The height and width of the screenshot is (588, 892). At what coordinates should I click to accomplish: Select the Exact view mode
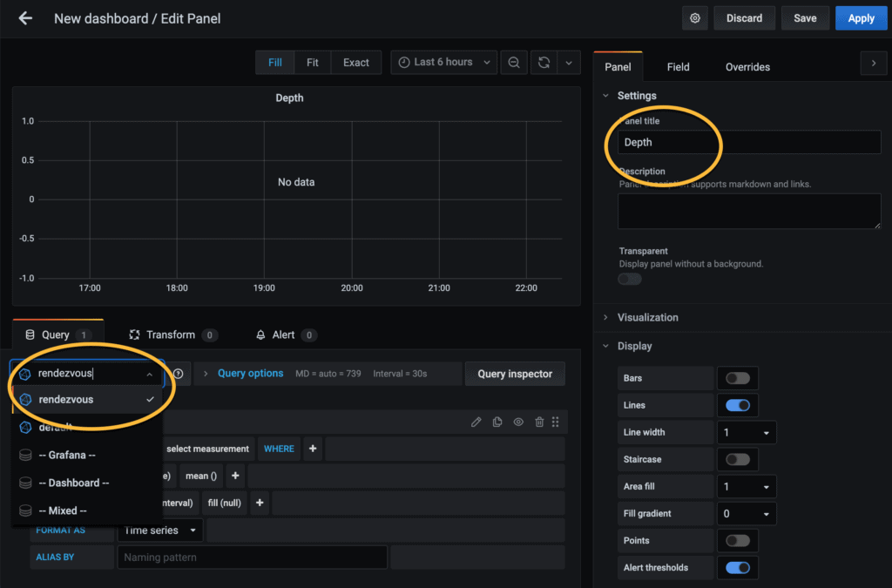click(356, 63)
